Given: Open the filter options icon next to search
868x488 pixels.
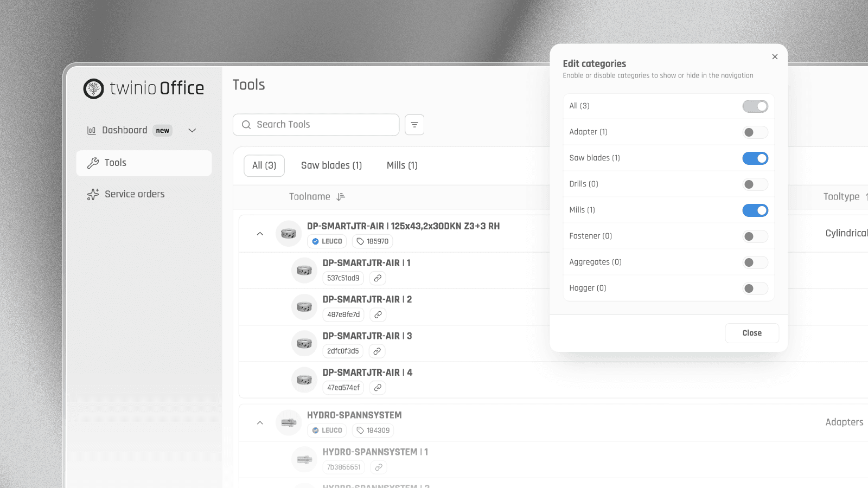Looking at the screenshot, I should [x=414, y=125].
